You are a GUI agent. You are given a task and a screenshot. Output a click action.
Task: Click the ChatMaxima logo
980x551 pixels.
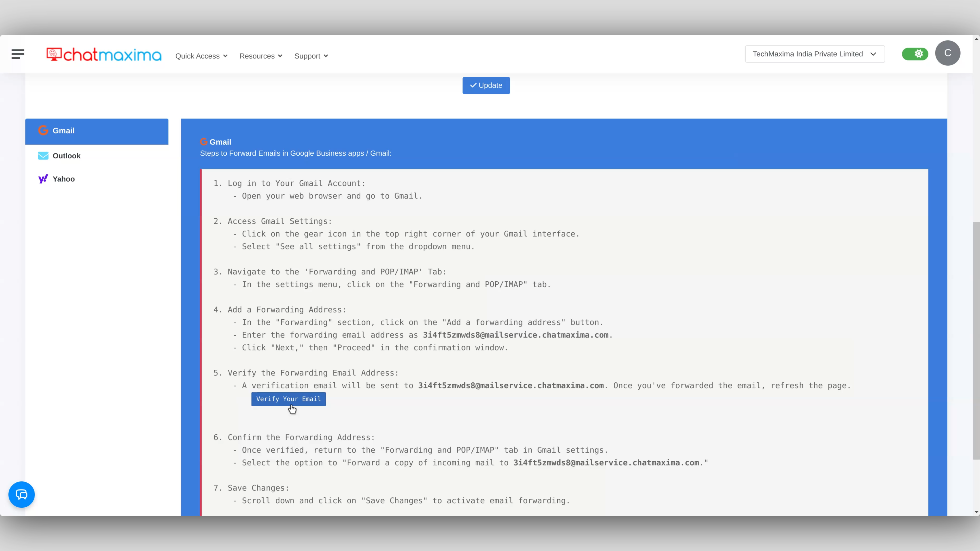tap(104, 55)
